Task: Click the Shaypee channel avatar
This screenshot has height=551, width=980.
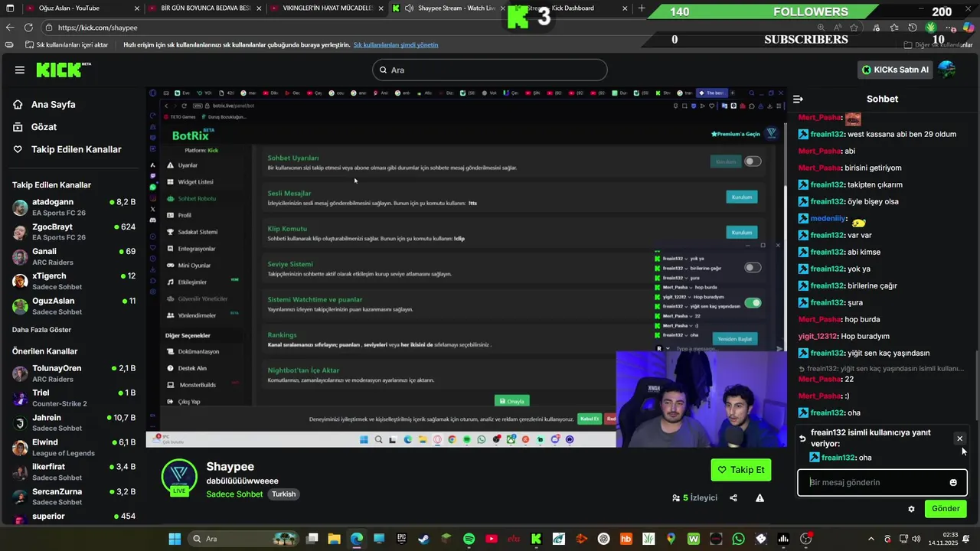Action: click(179, 478)
